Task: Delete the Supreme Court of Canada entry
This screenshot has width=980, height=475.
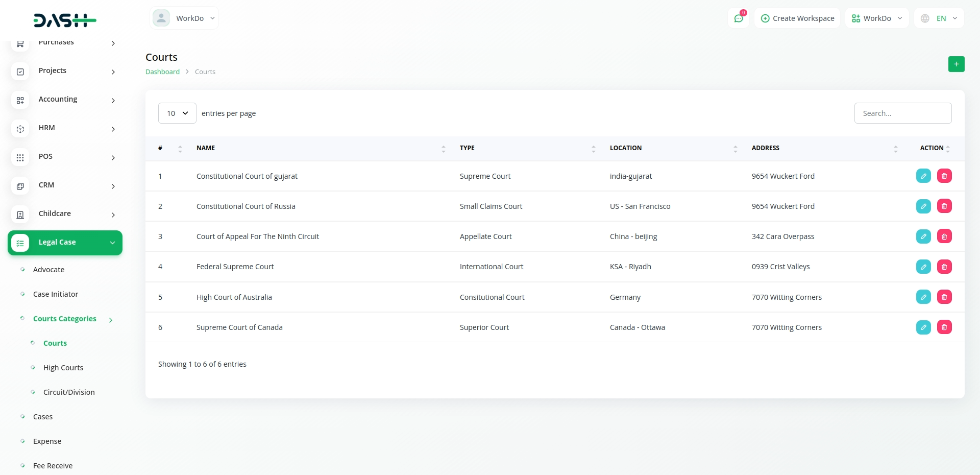Action: point(944,327)
